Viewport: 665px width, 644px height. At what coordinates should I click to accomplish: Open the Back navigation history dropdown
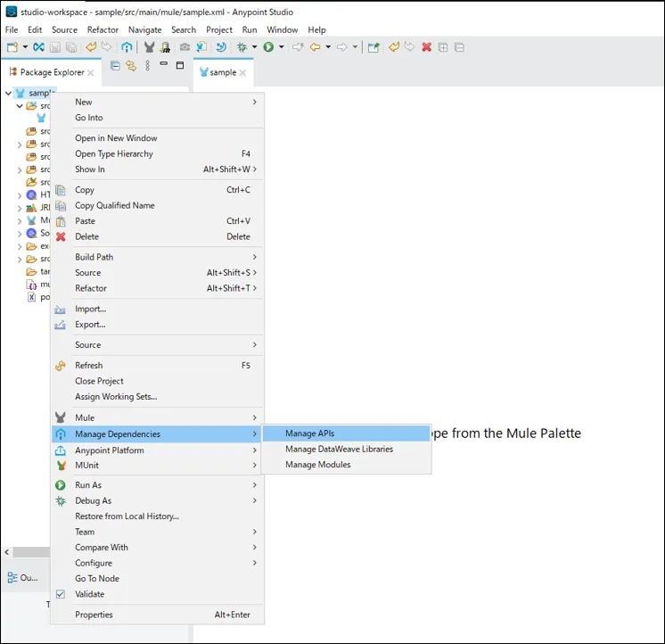pos(328,47)
